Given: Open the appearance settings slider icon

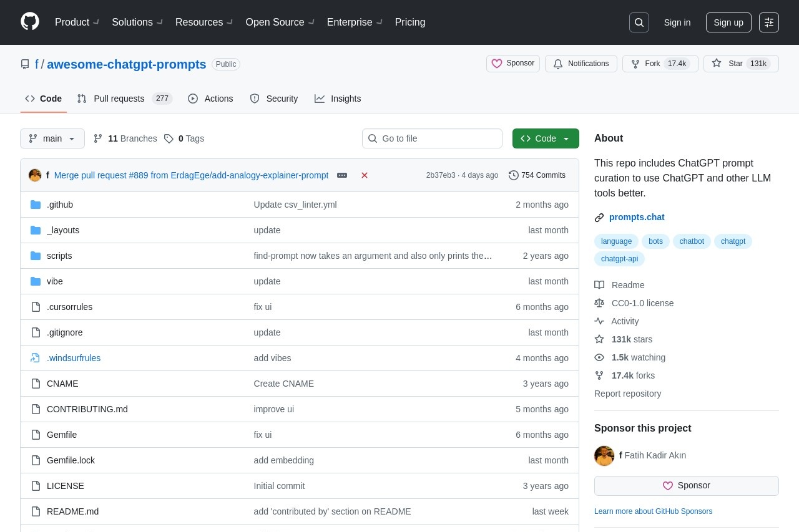Looking at the screenshot, I should pos(769,22).
